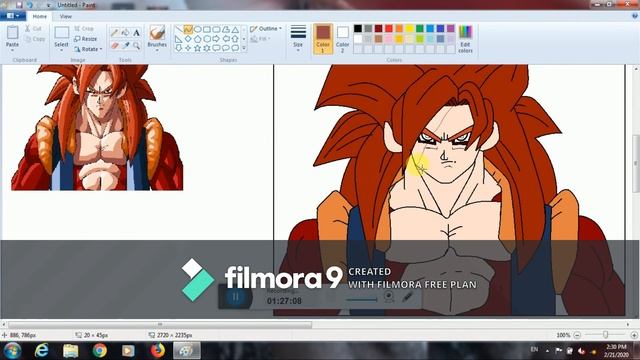Pick the red color swatch
This screenshot has height=360, width=640.
point(389,29)
